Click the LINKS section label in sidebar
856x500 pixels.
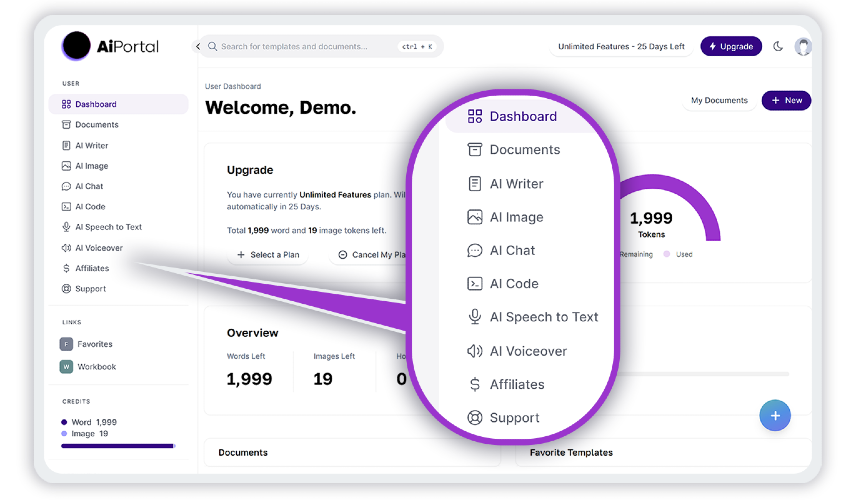pos(72,322)
